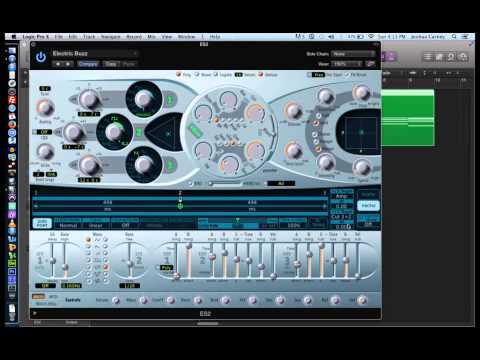Click the Oscillator 1 wave knob

click(143, 99)
